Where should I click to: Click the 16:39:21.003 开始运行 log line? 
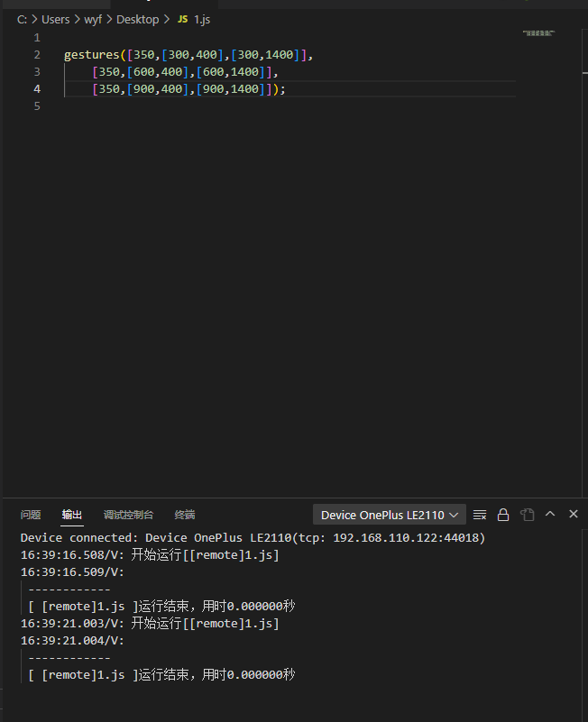[150, 624]
